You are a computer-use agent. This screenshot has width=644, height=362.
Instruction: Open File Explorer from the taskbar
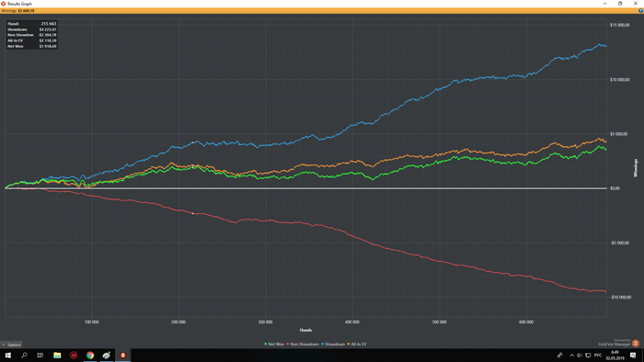57,355
